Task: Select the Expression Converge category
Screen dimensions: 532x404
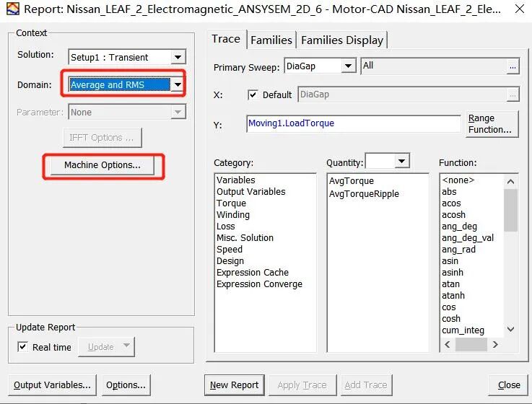Action: pos(260,284)
